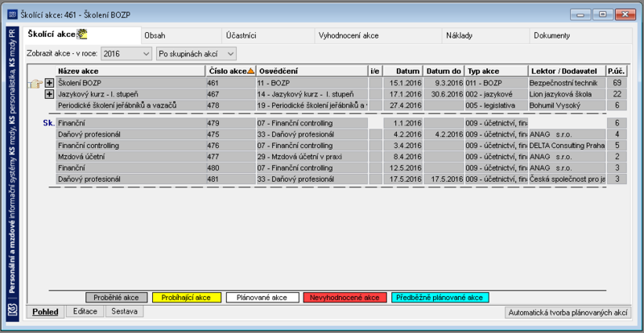Sort by the Název akce column header

point(130,71)
